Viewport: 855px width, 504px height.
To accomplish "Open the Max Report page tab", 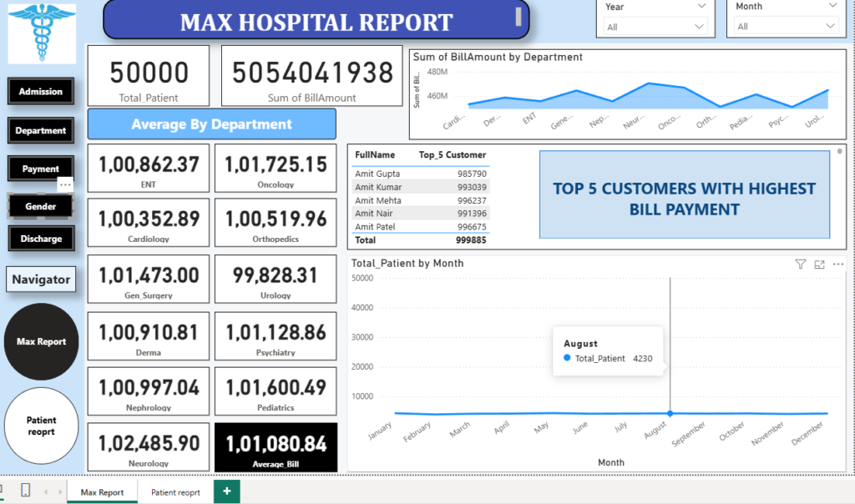I will pyautogui.click(x=102, y=492).
